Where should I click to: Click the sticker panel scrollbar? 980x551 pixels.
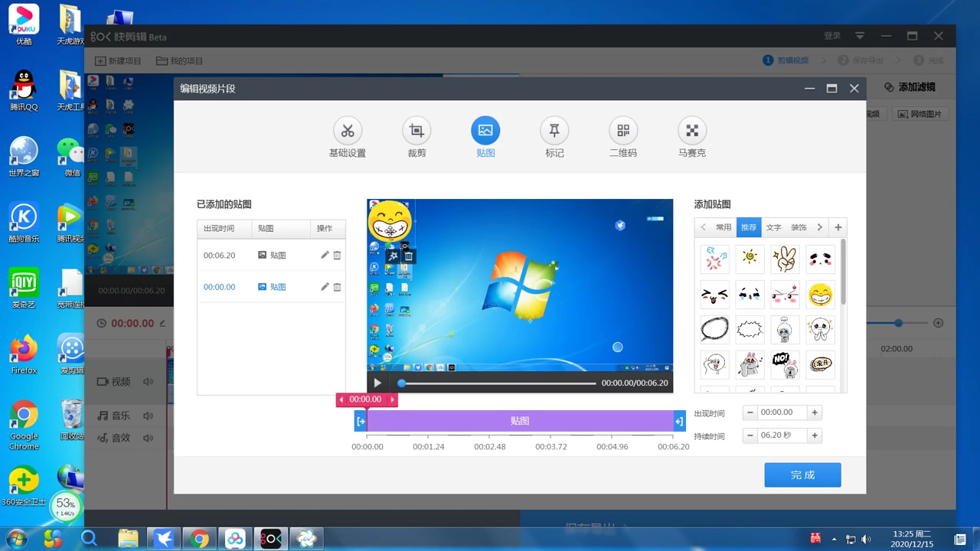844,272
